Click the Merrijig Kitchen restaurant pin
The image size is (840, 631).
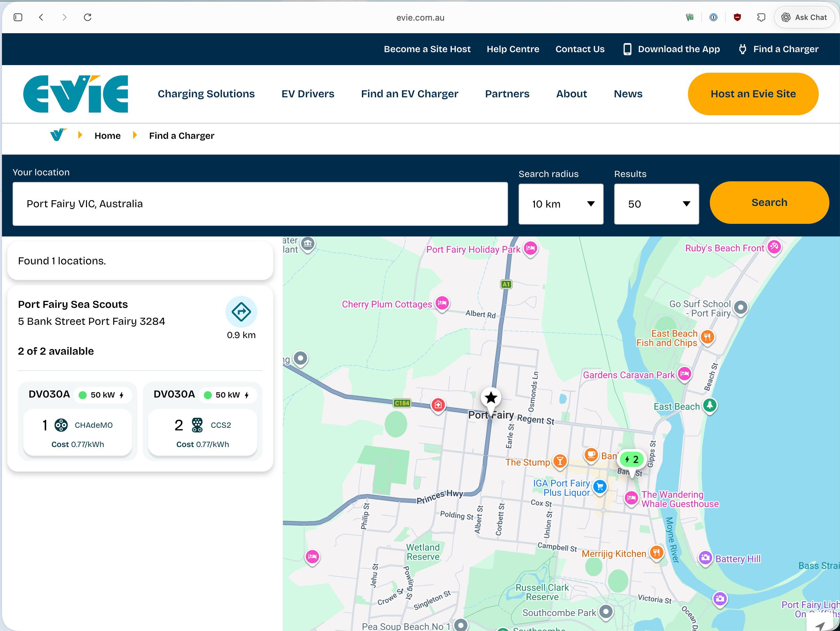tap(657, 553)
